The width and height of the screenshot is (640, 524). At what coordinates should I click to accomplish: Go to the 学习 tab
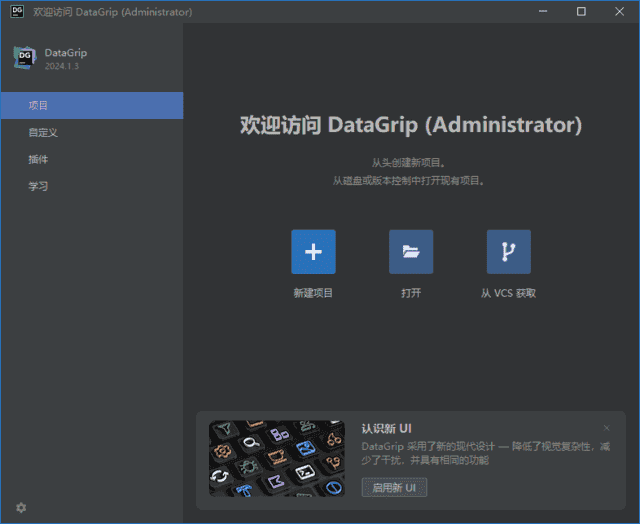pos(38,186)
